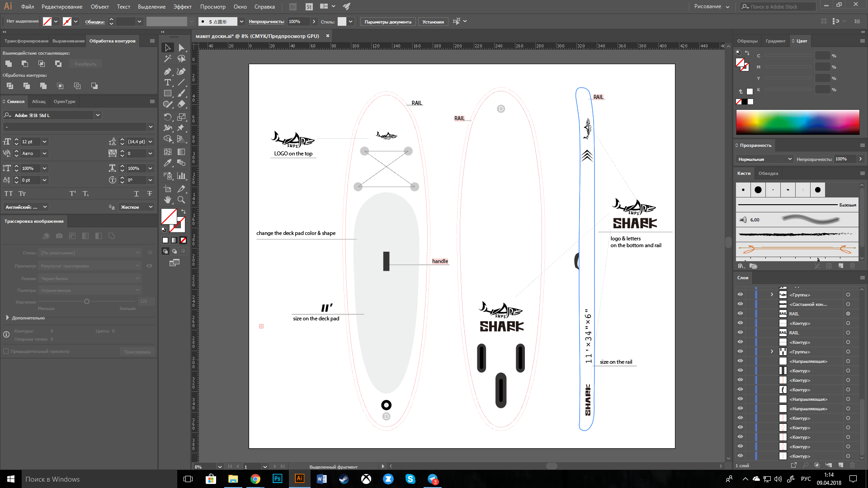Pick a color from the spectrum bar
Screen dimensions: 868x488
pos(797,122)
